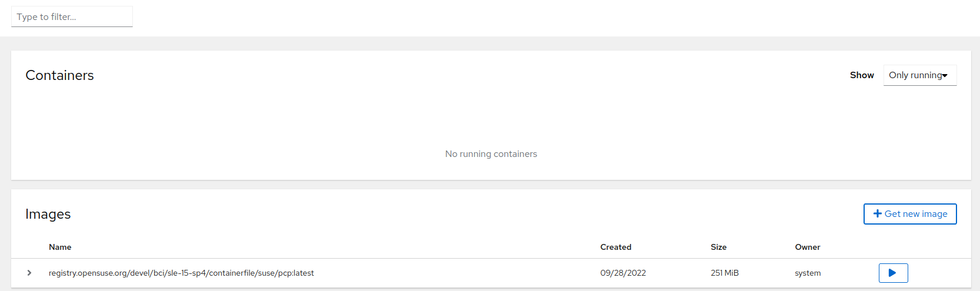Image resolution: width=980 pixels, height=291 pixels.
Task: Click the Show label next to dropdown
Action: tap(862, 75)
